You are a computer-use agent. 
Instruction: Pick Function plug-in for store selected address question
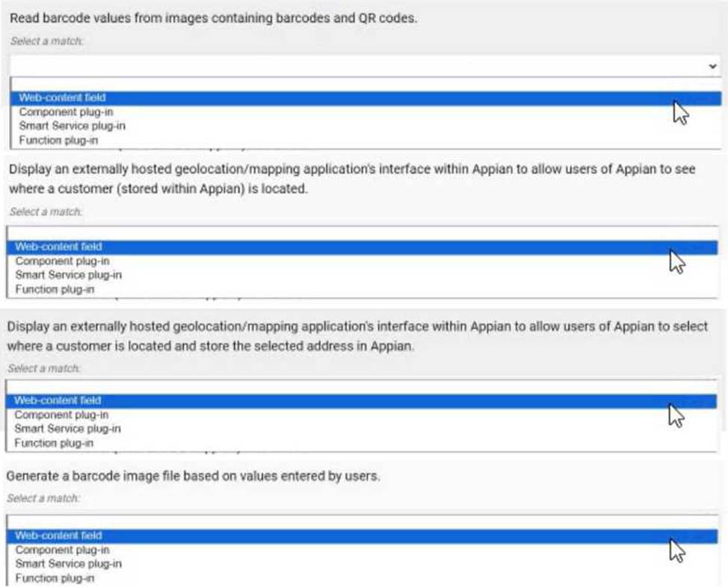click(361, 443)
